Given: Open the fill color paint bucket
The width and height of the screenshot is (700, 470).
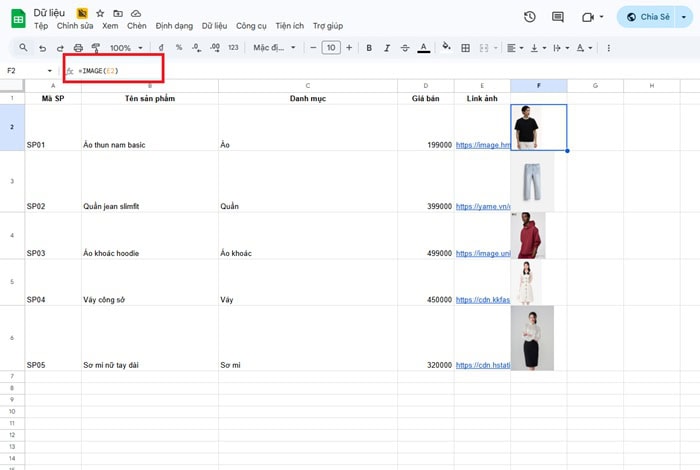Looking at the screenshot, I should pos(447,48).
